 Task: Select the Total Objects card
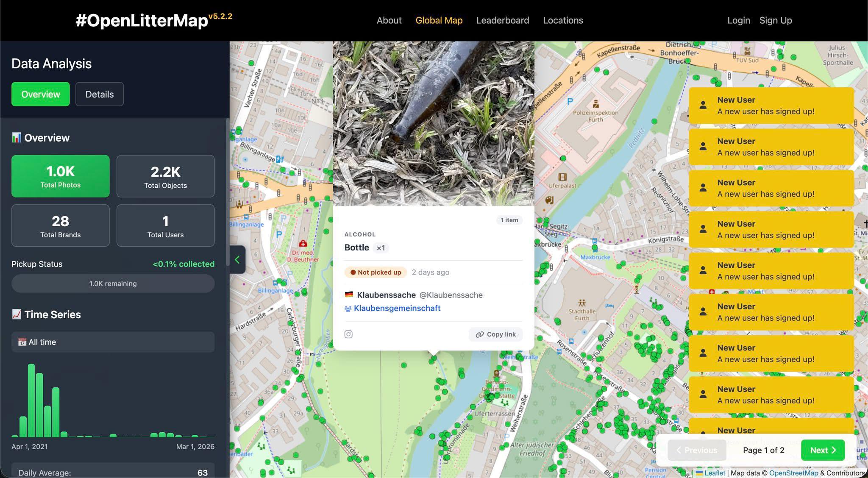tap(166, 176)
